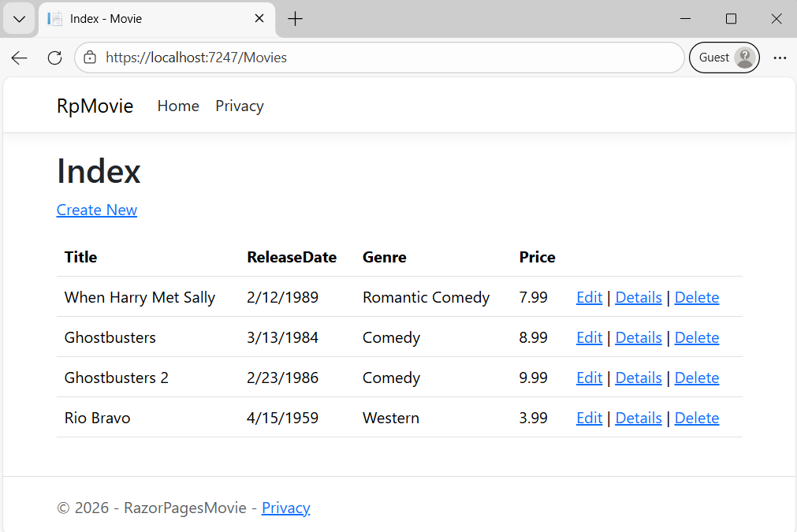The image size is (797, 532).
Task: Open the tab search chevron
Action: (x=18, y=18)
